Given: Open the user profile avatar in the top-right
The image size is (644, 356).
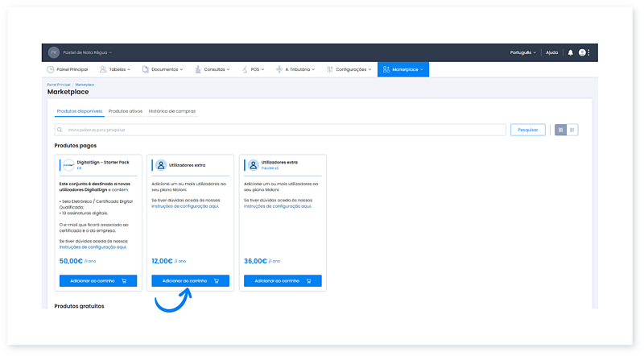Looking at the screenshot, I should click(x=582, y=52).
